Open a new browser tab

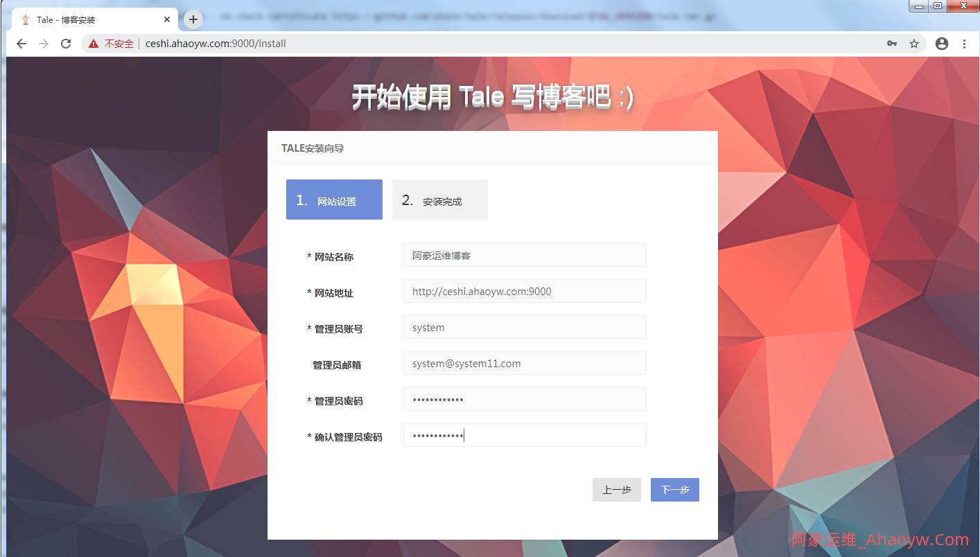[193, 19]
